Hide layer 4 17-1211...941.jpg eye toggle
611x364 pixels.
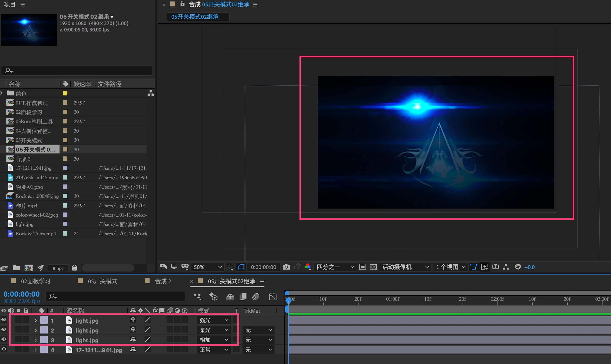4,349
